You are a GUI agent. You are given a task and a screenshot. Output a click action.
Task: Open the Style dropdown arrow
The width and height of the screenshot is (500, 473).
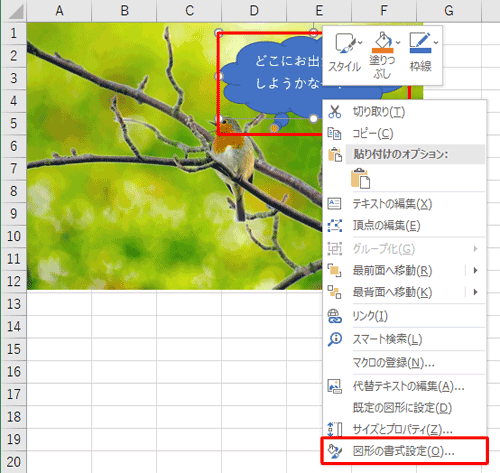click(360, 43)
